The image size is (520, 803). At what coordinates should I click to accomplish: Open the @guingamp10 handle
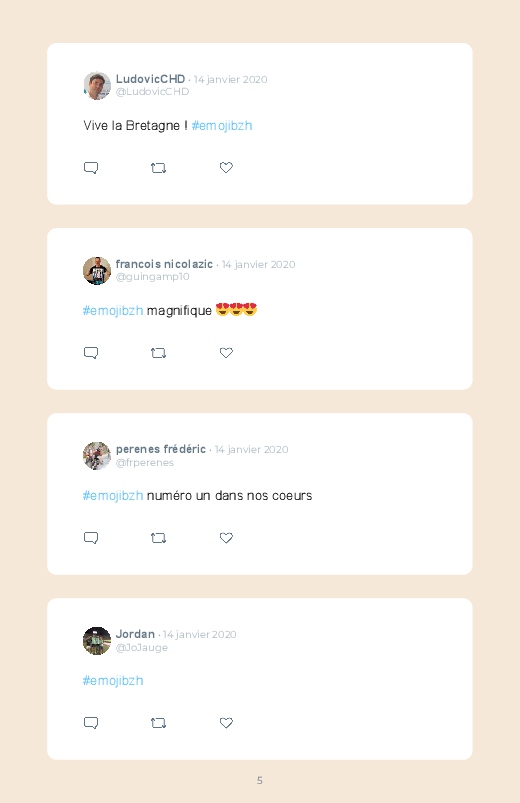pos(153,277)
